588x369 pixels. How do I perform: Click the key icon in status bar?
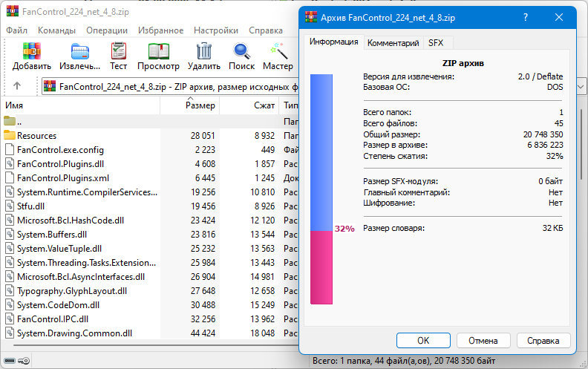click(x=24, y=361)
